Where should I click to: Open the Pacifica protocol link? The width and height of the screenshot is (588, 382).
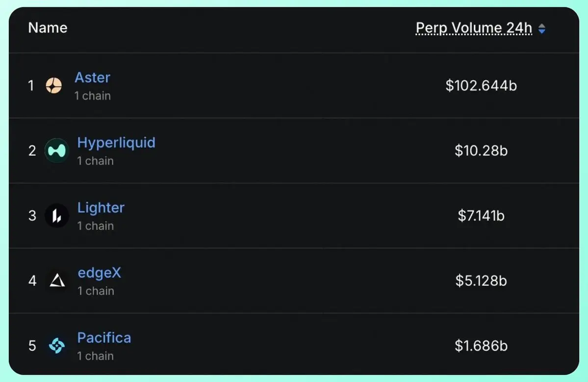coord(104,338)
